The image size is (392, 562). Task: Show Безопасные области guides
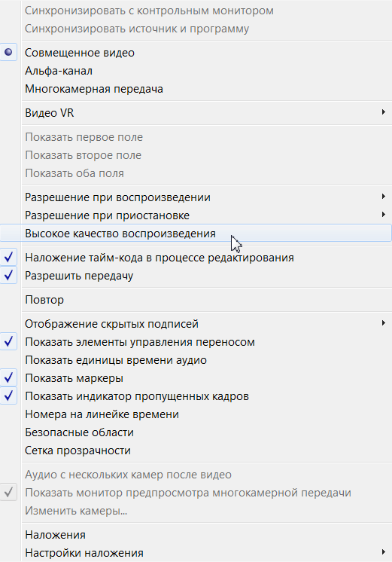pyautogui.click(x=196, y=432)
